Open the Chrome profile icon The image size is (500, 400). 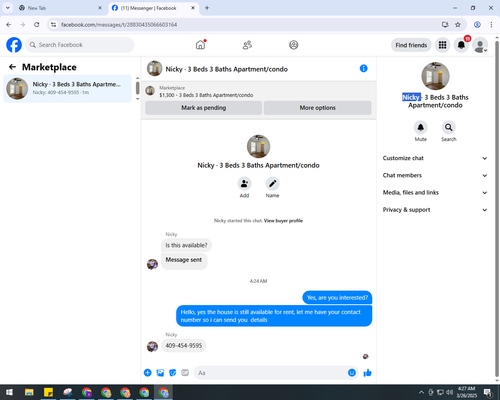[x=477, y=25]
